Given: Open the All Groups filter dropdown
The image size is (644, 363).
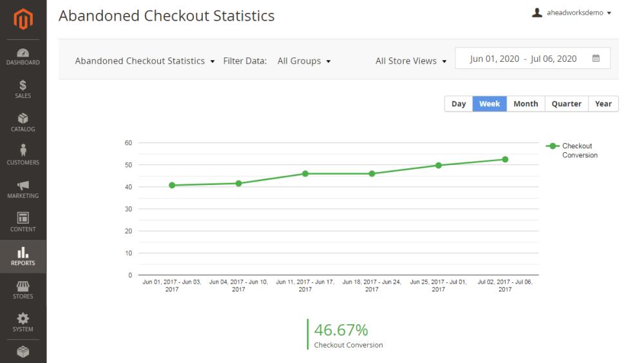Looking at the screenshot, I should 304,61.
